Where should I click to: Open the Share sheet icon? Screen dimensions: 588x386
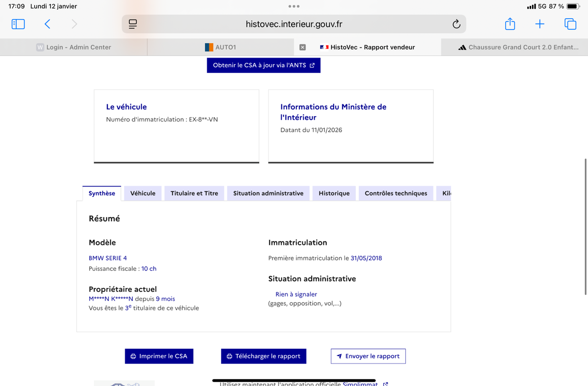[510, 24]
